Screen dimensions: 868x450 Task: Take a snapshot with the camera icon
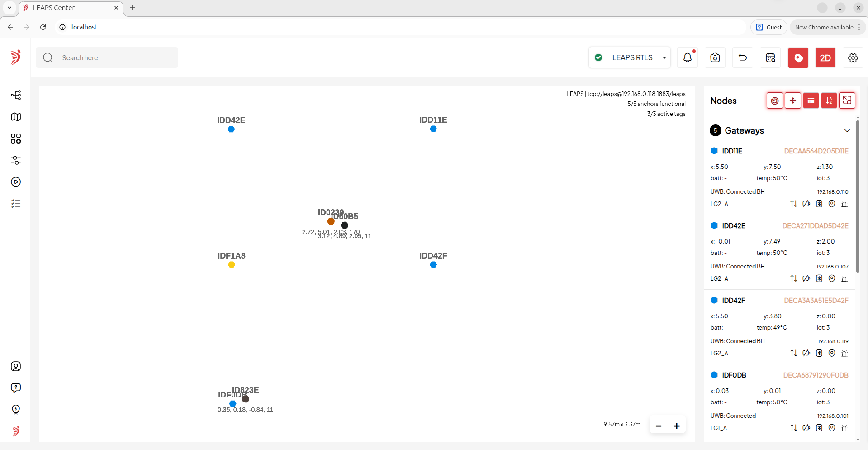coord(715,57)
